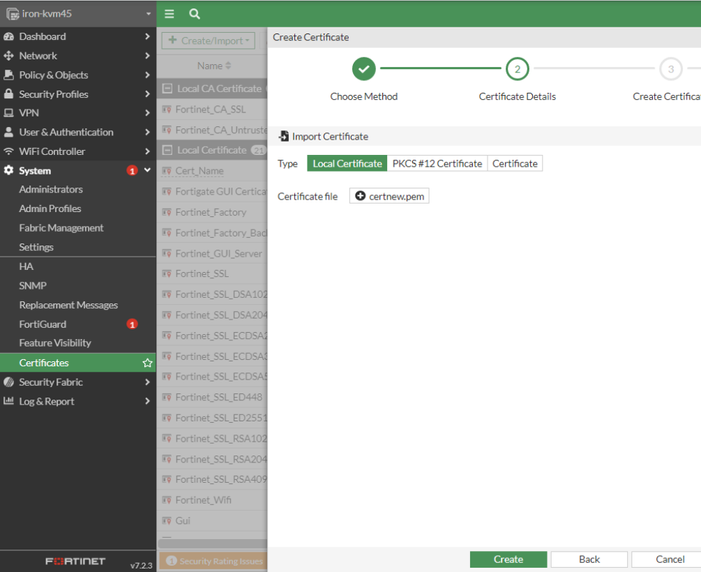Select the Certificate type option

coord(515,164)
